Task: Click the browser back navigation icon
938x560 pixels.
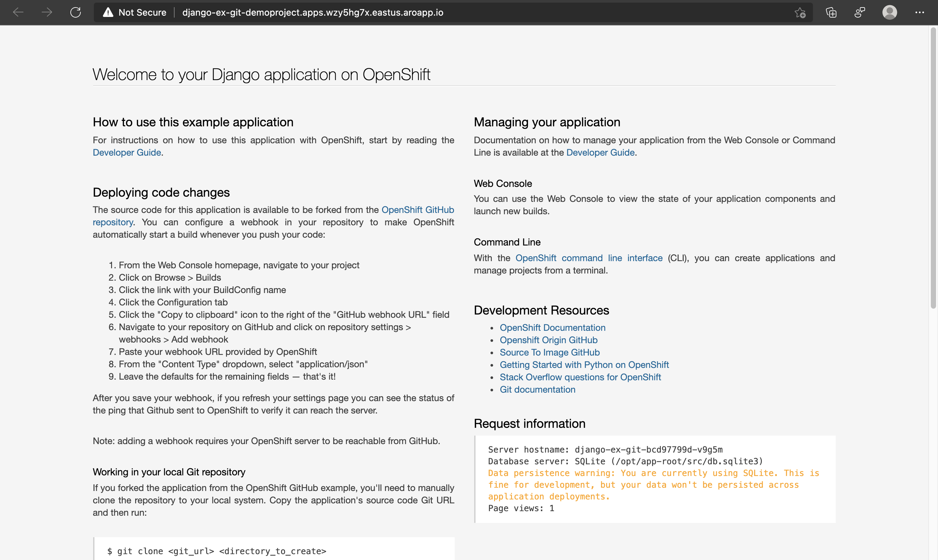Action: pos(18,12)
